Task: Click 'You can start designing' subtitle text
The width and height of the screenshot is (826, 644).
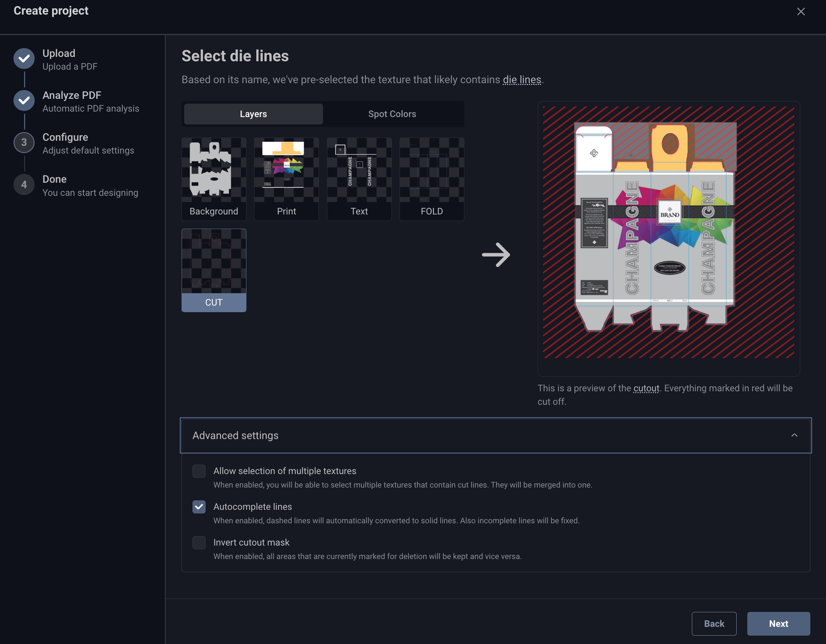Action: [90, 193]
